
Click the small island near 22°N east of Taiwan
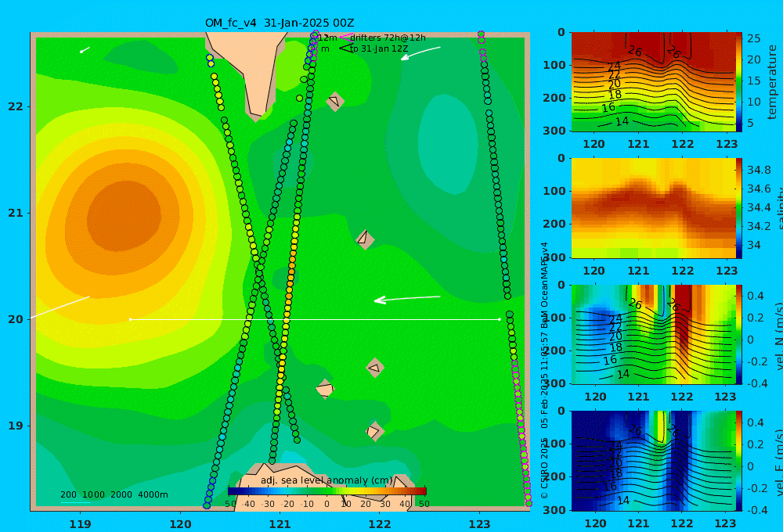click(335, 102)
